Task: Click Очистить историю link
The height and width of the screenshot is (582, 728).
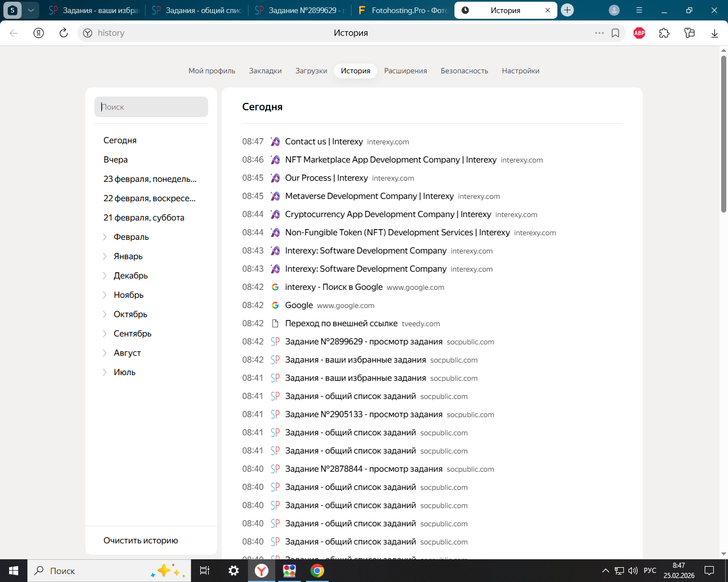Action: coord(140,541)
